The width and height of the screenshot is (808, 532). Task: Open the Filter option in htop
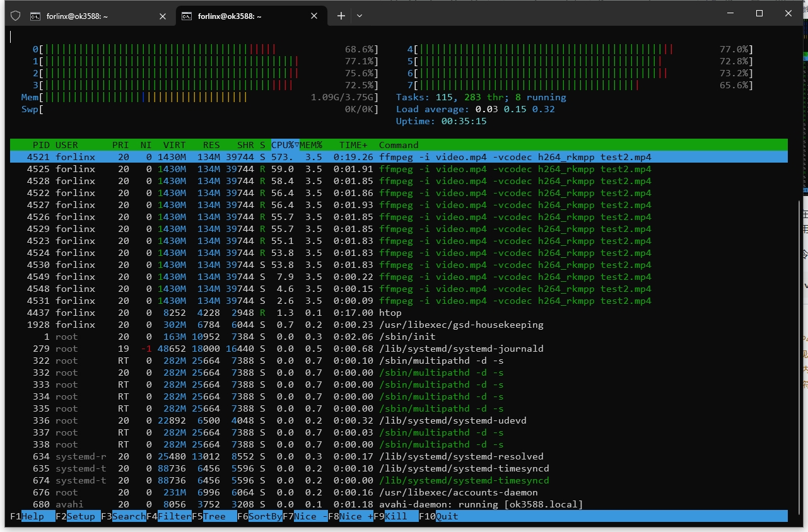coord(174,516)
